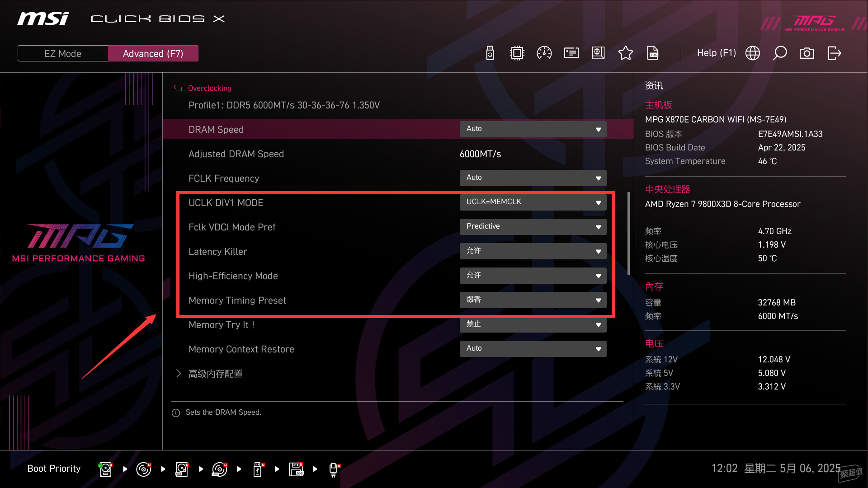The width and height of the screenshot is (868, 488).
Task: Open Memory Try It ! dropdown
Action: [x=533, y=324]
